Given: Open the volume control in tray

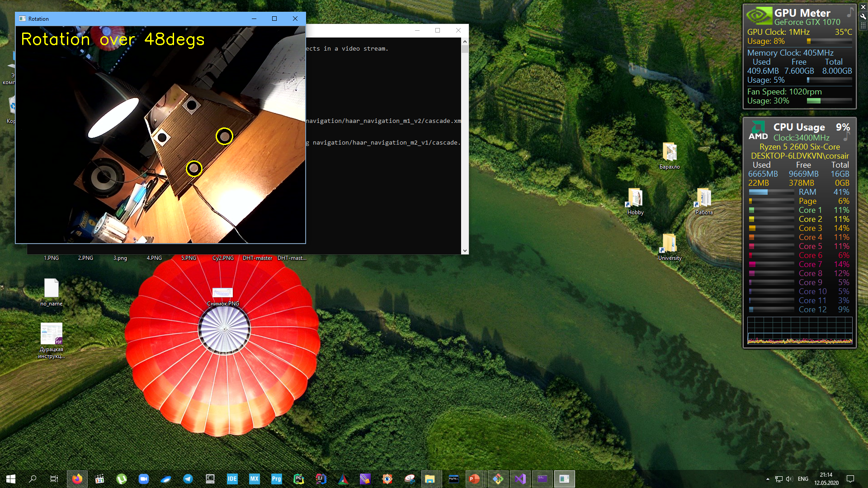Looking at the screenshot, I should (x=789, y=479).
